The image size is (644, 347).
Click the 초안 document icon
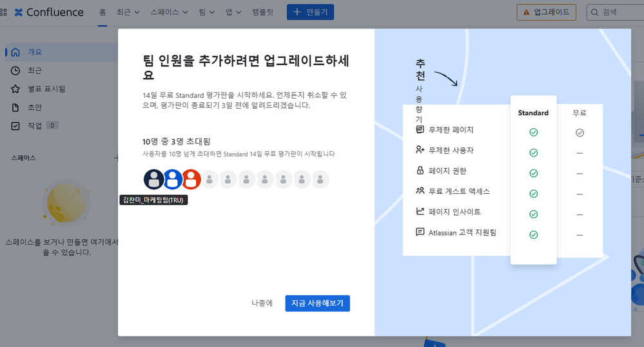pos(15,108)
